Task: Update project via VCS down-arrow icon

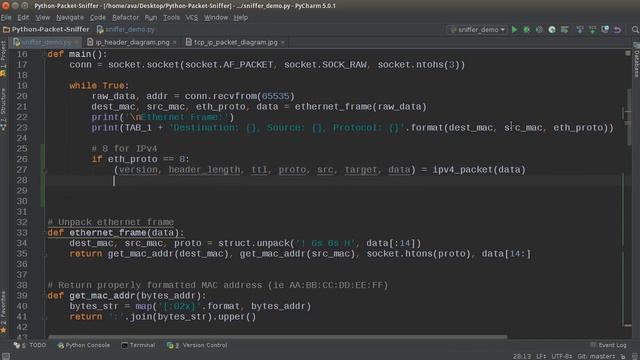Action: coord(580,30)
